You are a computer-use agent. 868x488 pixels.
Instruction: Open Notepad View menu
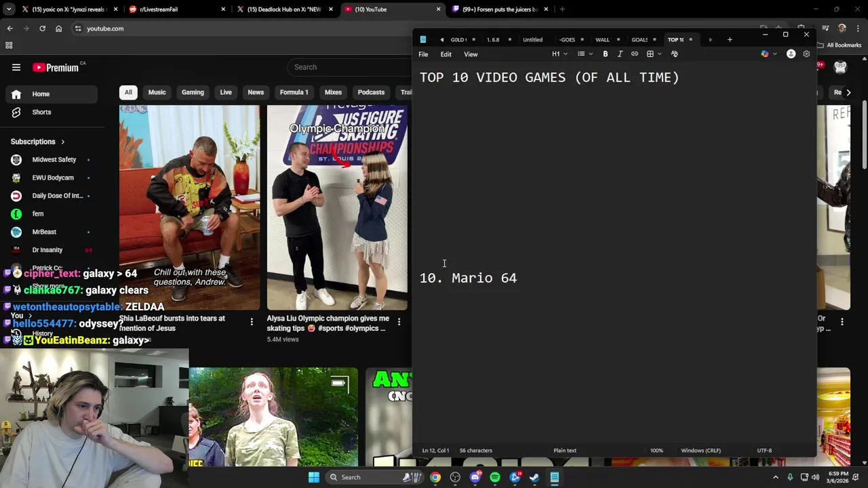471,54
